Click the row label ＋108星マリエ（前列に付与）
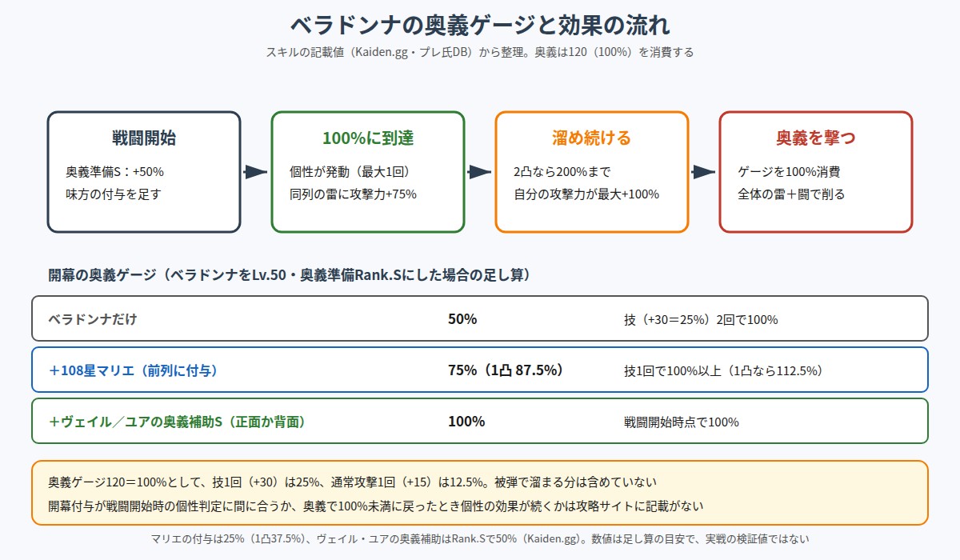This screenshot has height=560, width=960. 133,370
